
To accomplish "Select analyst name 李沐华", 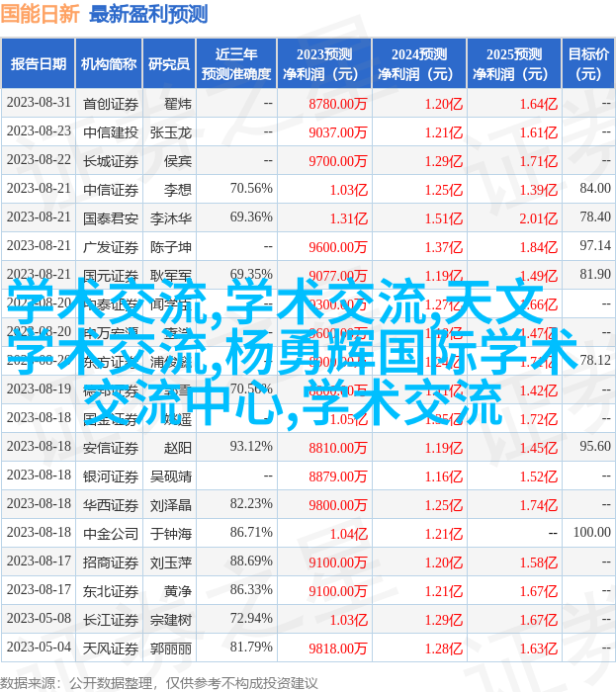I will coord(171,218).
